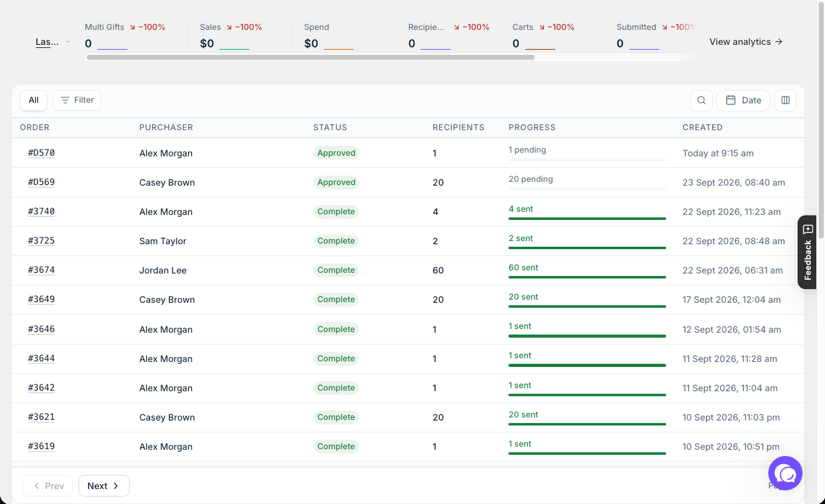Image resolution: width=825 pixels, height=504 pixels.
Task: Open order #3740
Action: point(42,211)
